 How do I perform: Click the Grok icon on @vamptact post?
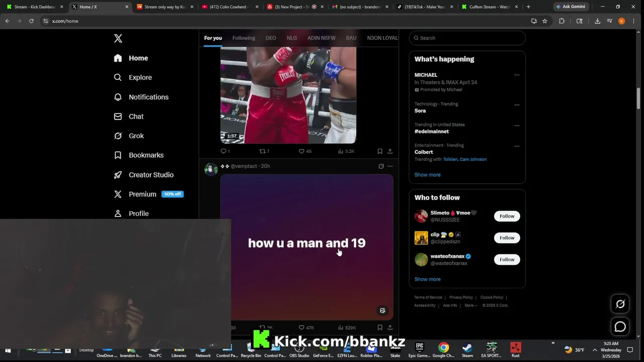pyautogui.click(x=381, y=166)
